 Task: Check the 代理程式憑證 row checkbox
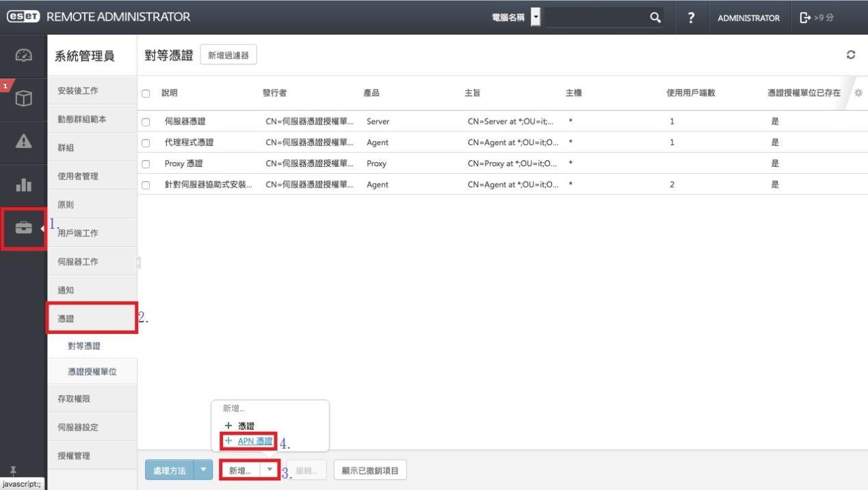[145, 143]
